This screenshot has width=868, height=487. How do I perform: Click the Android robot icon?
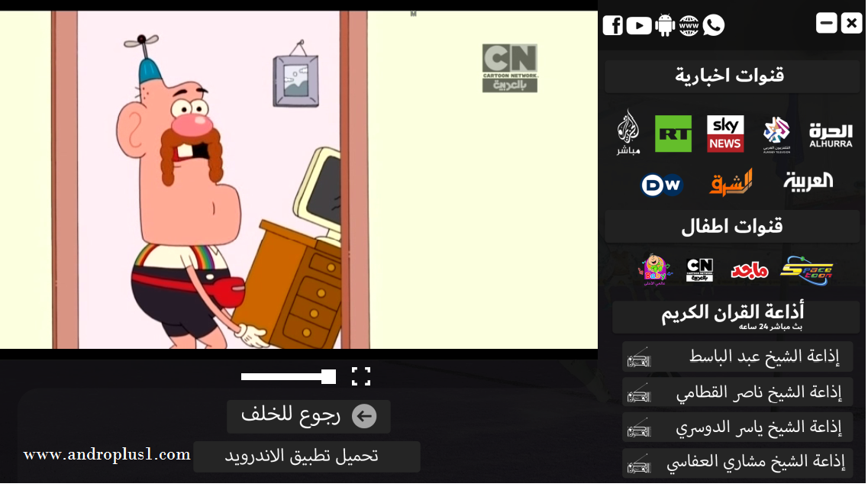(x=664, y=25)
